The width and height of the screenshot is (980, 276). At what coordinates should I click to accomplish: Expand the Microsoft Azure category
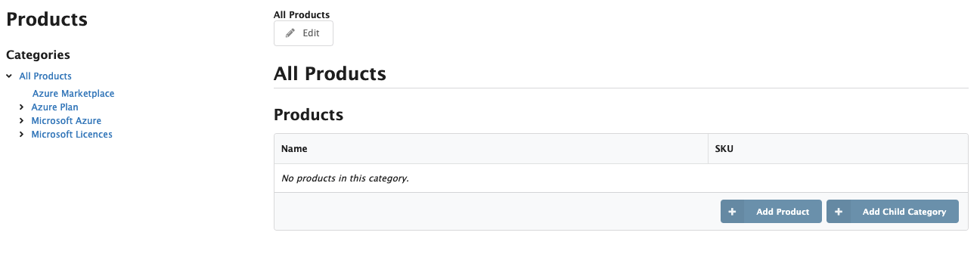[x=21, y=121]
